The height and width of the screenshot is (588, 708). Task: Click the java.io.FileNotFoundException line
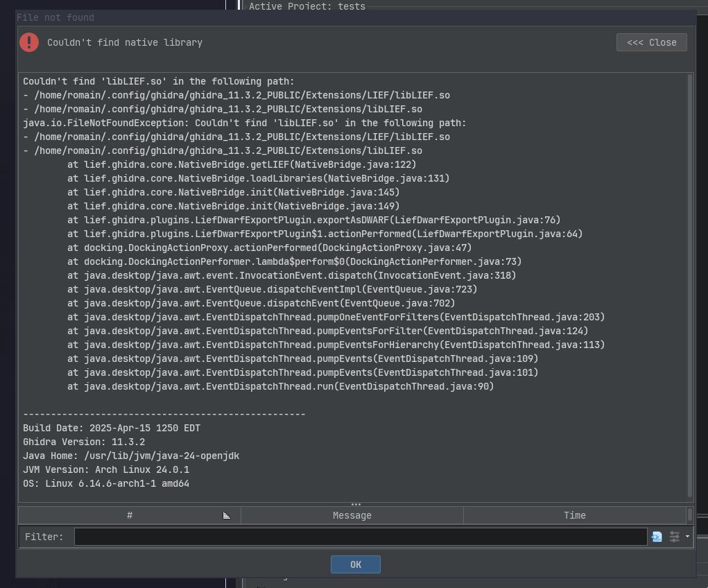[x=244, y=123]
